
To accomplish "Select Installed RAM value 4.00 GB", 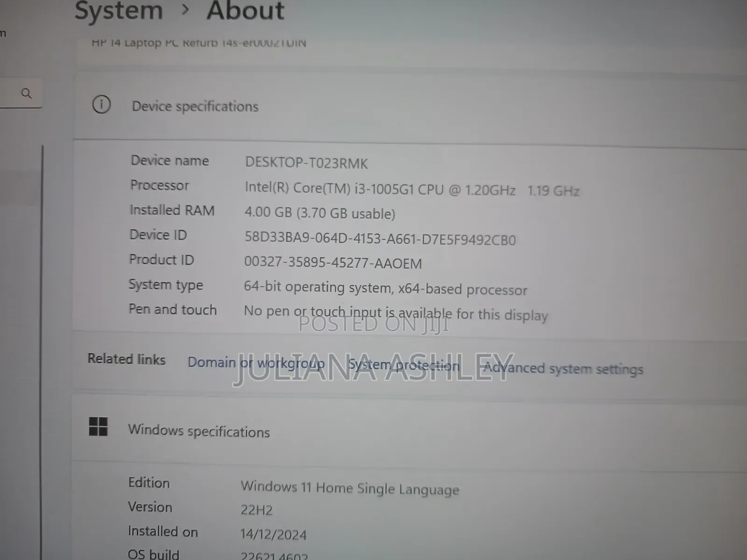I will tap(320, 213).
